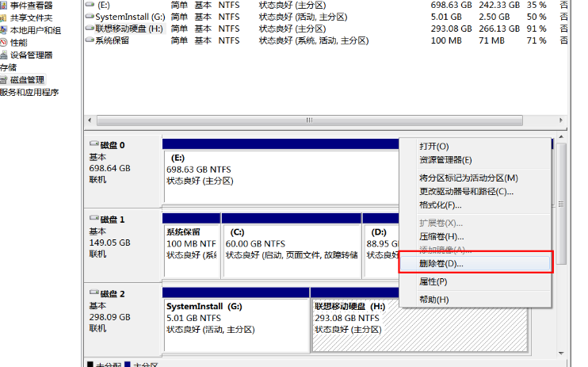The height and width of the screenshot is (367, 588).
Task: Select Shared Folders (共享文件夹) in tree
Action: coord(31,17)
